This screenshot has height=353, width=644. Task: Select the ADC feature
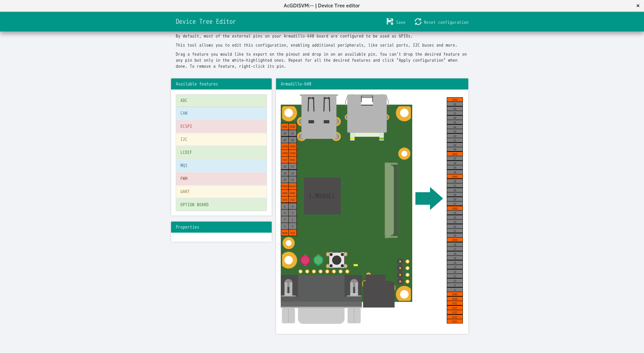pos(221,101)
